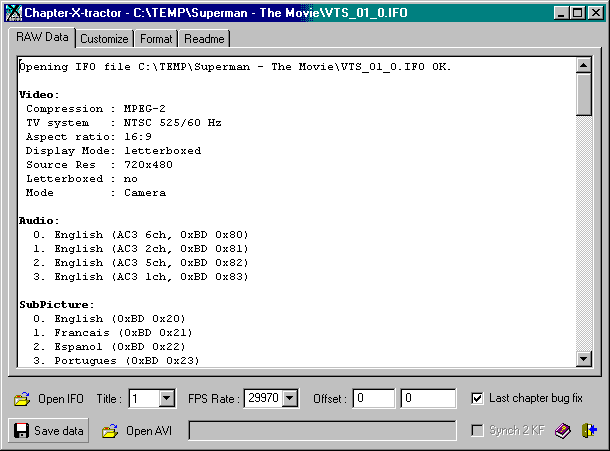The image size is (610, 451).
Task: Click the first Offset input field
Action: pos(373,398)
